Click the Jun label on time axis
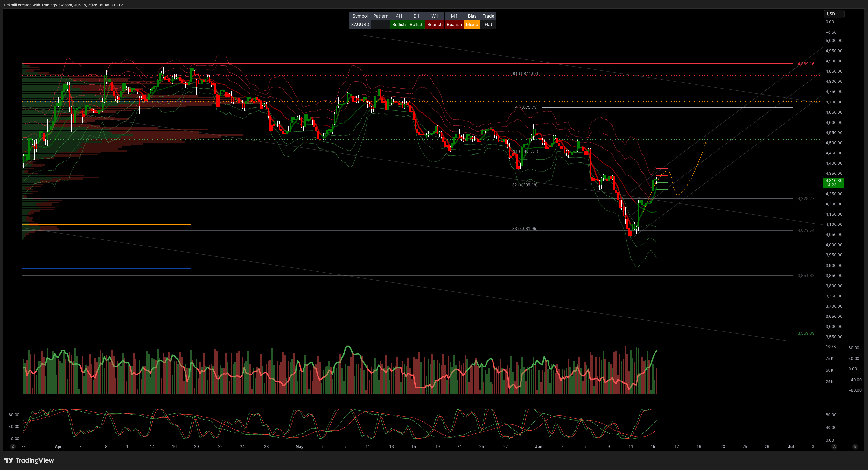Screen dimensions: 868x470 (x=538, y=446)
